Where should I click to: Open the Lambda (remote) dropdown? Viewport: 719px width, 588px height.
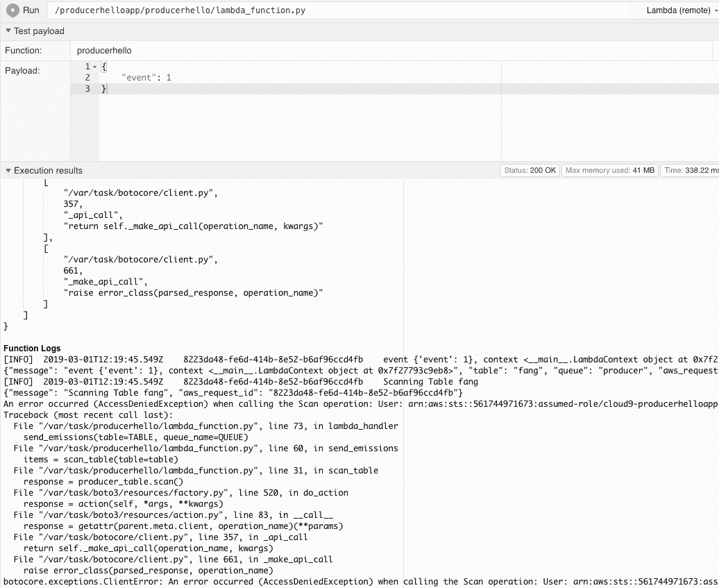coord(682,10)
